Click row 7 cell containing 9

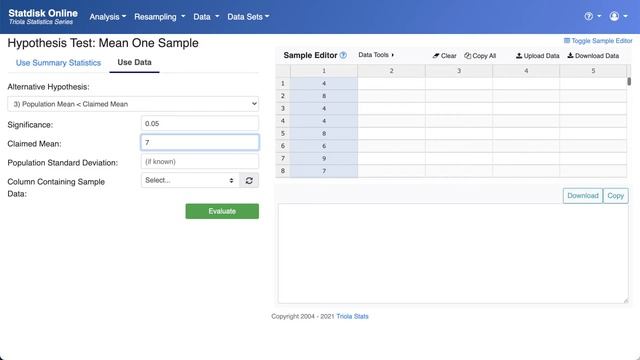click(x=324, y=158)
